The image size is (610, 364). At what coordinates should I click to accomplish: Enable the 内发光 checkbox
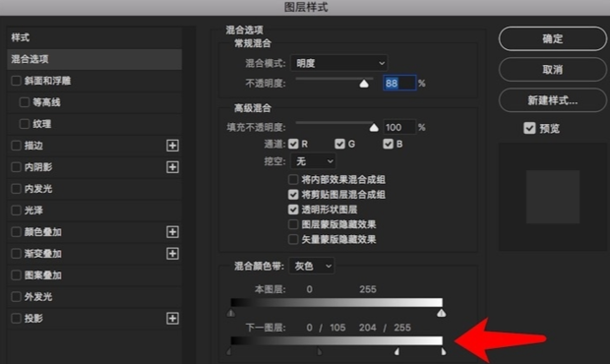tap(16, 189)
